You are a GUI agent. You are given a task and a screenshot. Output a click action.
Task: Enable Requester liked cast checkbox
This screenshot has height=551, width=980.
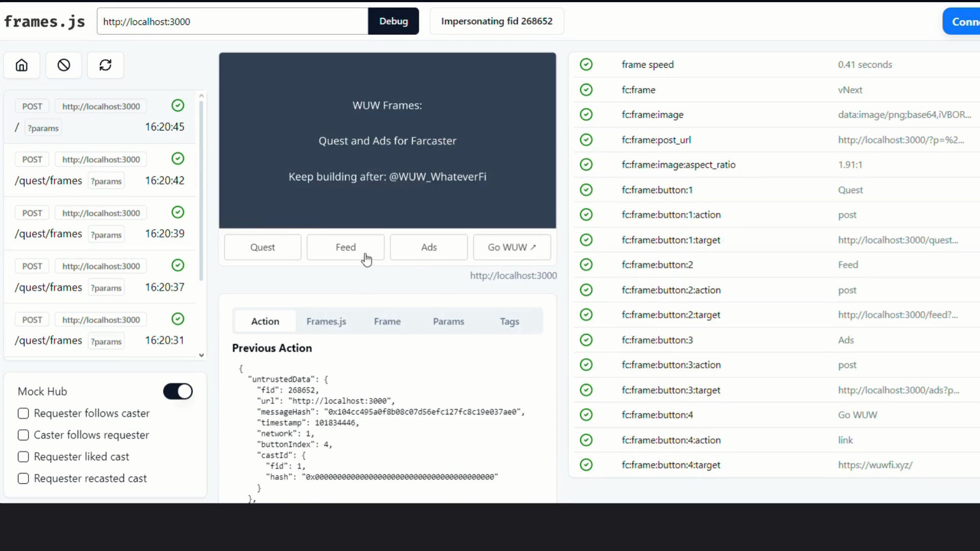(x=23, y=457)
